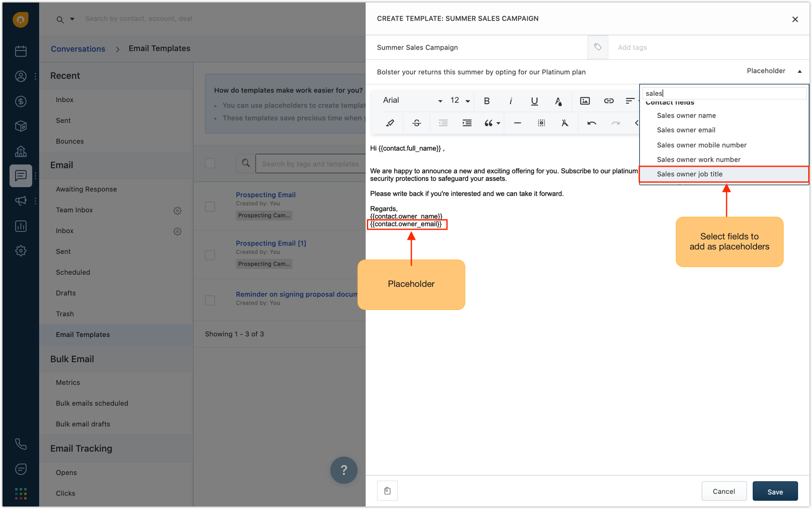Tick the select-all checkbox above template list
The width and height of the screenshot is (812, 509).
point(210,163)
